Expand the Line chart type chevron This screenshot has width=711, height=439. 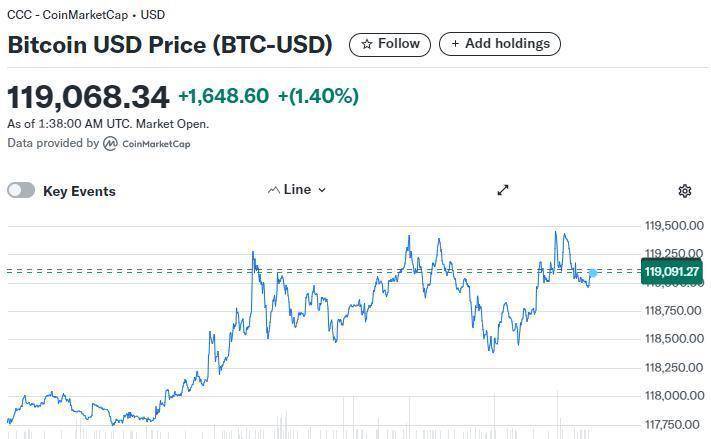pyautogui.click(x=322, y=190)
